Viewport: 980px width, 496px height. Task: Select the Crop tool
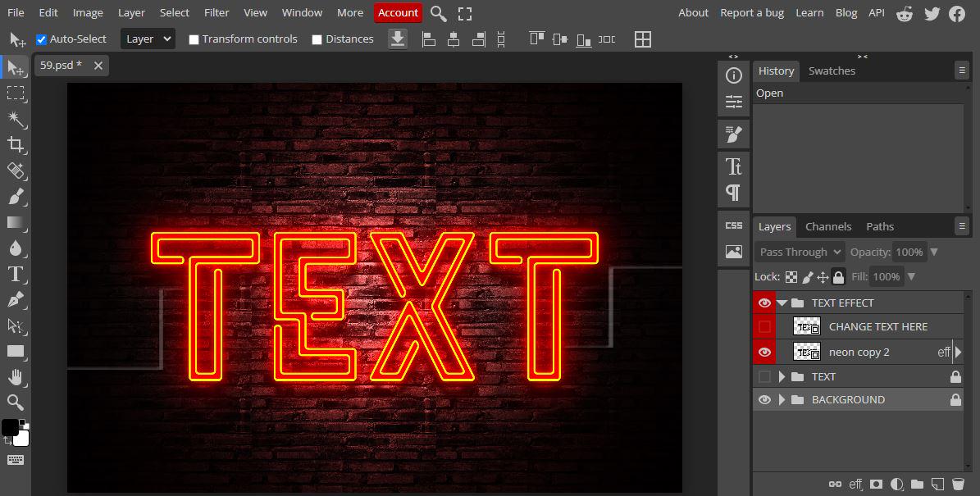coord(16,145)
